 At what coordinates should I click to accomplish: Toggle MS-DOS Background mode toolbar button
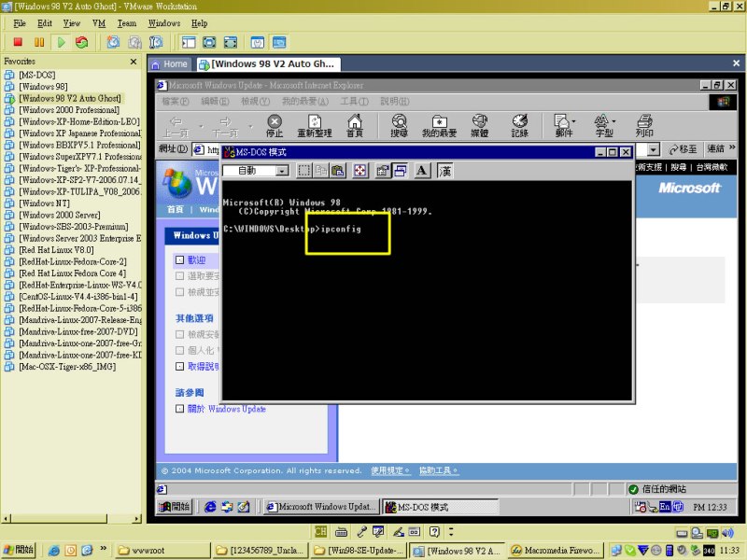pos(400,171)
